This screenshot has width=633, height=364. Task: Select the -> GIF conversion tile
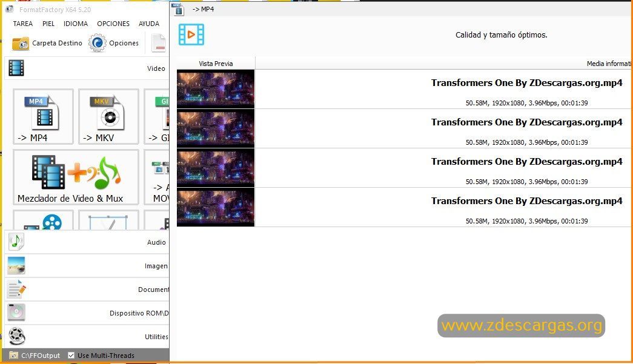(157, 117)
